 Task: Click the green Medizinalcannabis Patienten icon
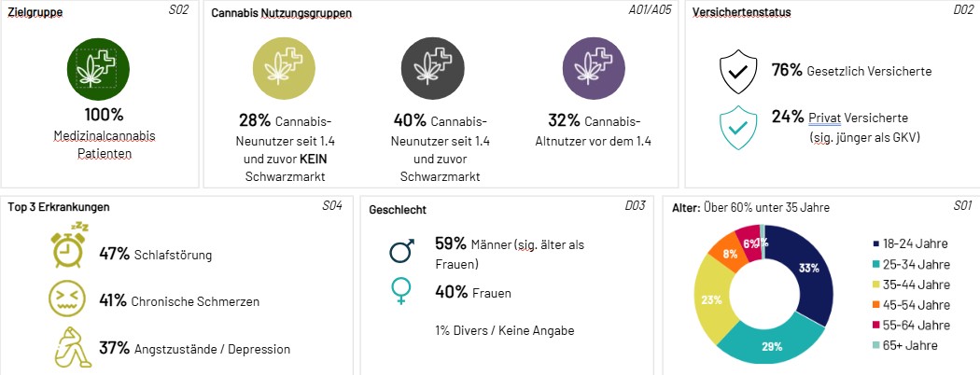click(98, 69)
